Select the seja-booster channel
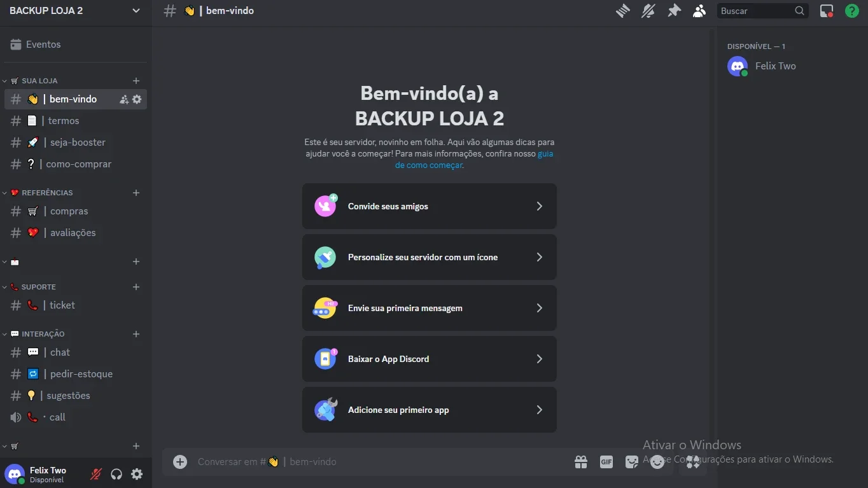This screenshot has height=488, width=868. pyautogui.click(x=75, y=143)
